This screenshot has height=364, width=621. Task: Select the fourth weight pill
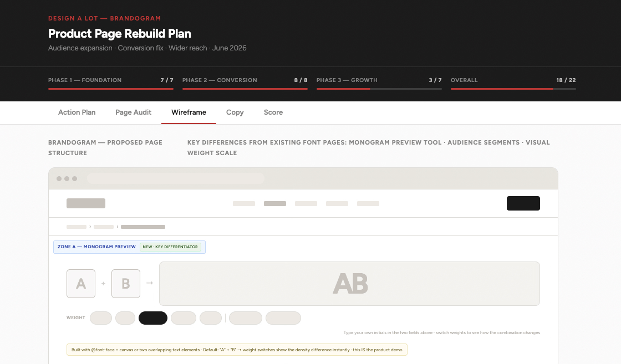(x=184, y=318)
